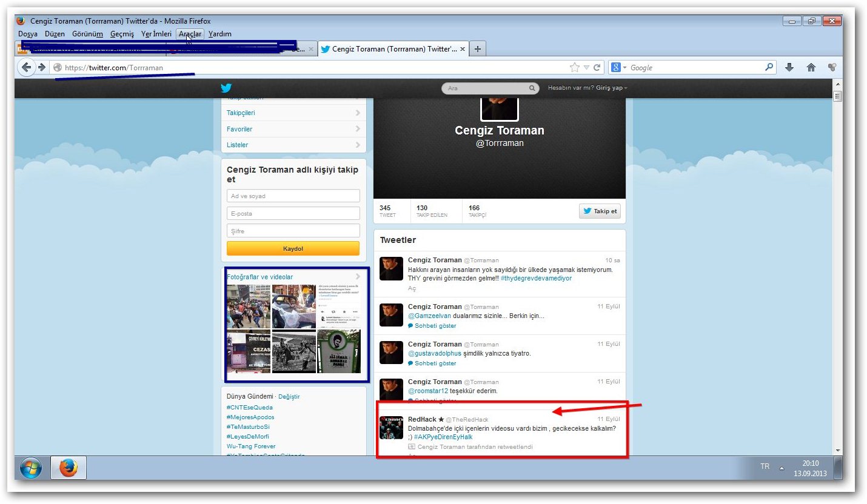
Task: Open the Araçlar menu
Action: pyautogui.click(x=190, y=34)
